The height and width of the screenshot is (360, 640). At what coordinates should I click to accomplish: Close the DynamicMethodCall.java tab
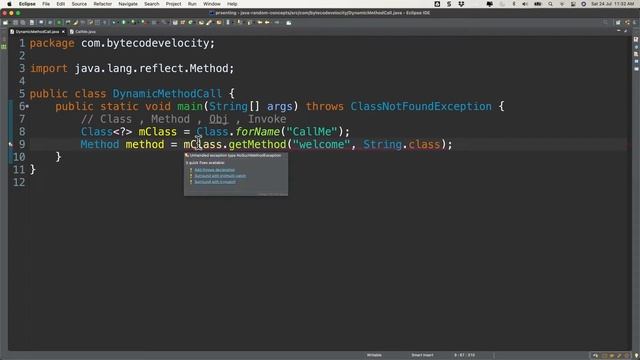pyautogui.click(x=63, y=31)
